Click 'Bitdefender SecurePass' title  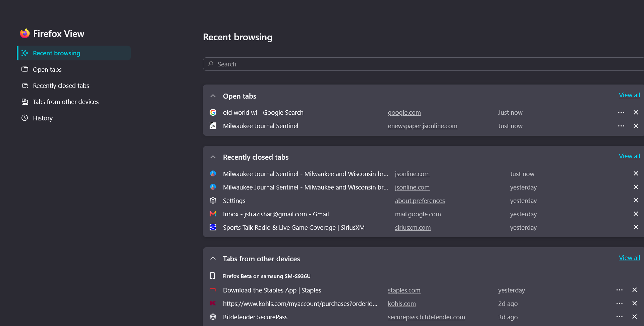click(x=255, y=317)
